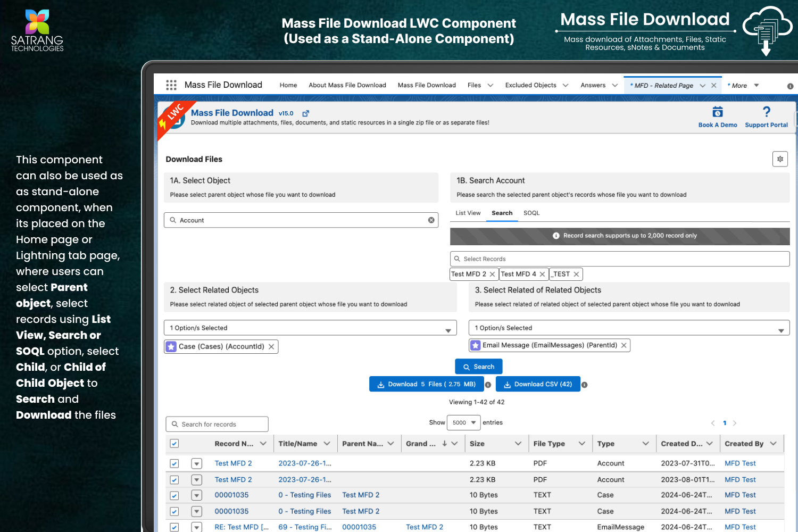The image size is (798, 532).
Task: Uncheck the first 00001035 row checkbox
Action: 174,495
